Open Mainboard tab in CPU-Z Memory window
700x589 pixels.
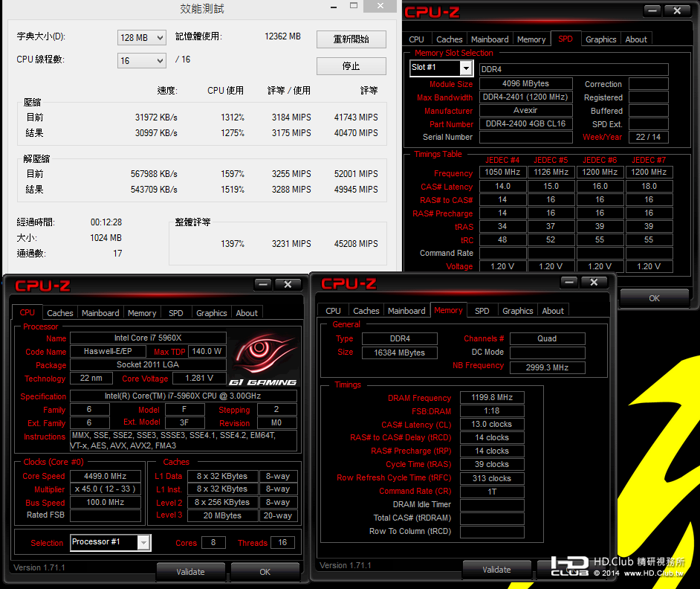pyautogui.click(x=406, y=311)
